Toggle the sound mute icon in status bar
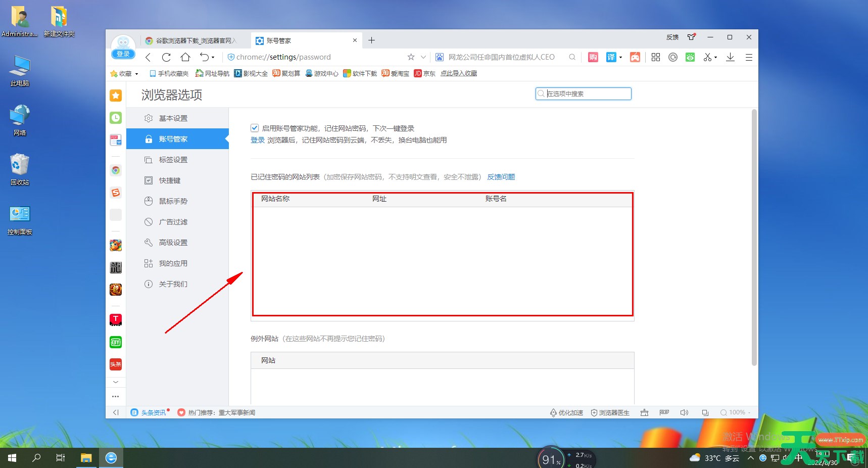 click(x=684, y=412)
